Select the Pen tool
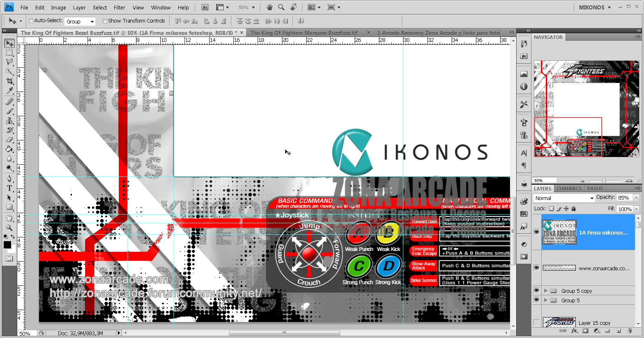Screen dimensions: 644x338 [9, 179]
